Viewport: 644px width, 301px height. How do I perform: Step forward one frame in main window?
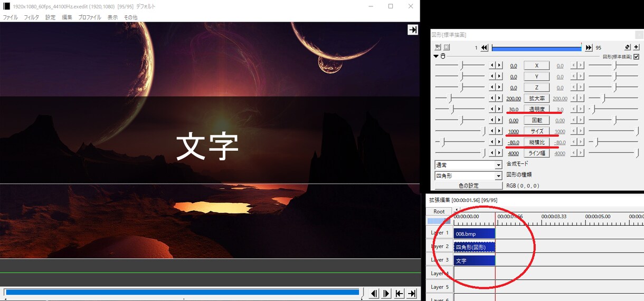pyautogui.click(x=387, y=294)
